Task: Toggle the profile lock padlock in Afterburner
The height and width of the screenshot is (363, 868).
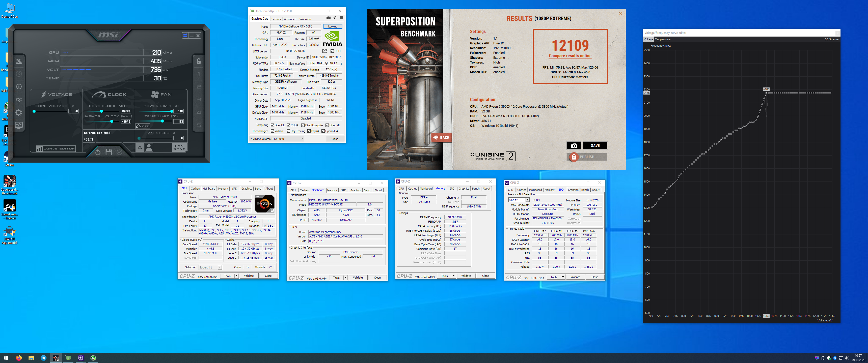Action: (199, 61)
